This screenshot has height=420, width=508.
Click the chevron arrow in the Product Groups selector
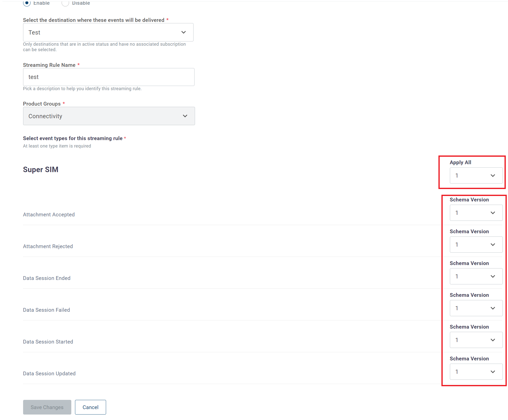pos(185,116)
